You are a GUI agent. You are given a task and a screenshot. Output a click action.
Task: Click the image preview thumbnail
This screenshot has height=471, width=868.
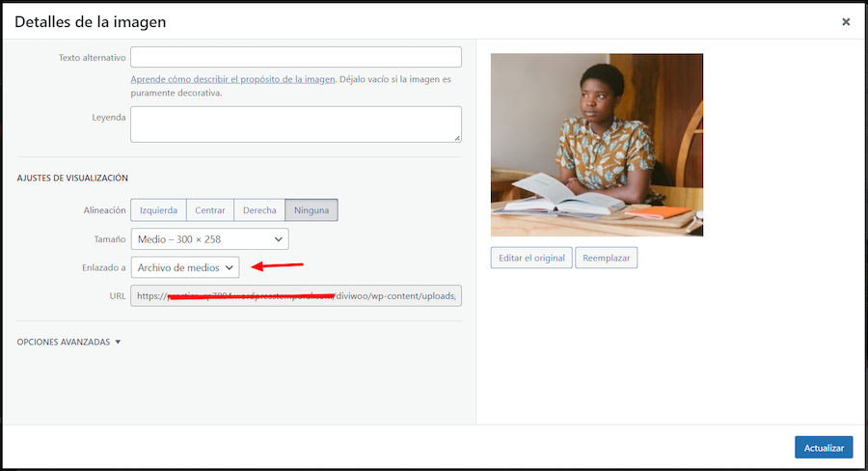click(597, 145)
